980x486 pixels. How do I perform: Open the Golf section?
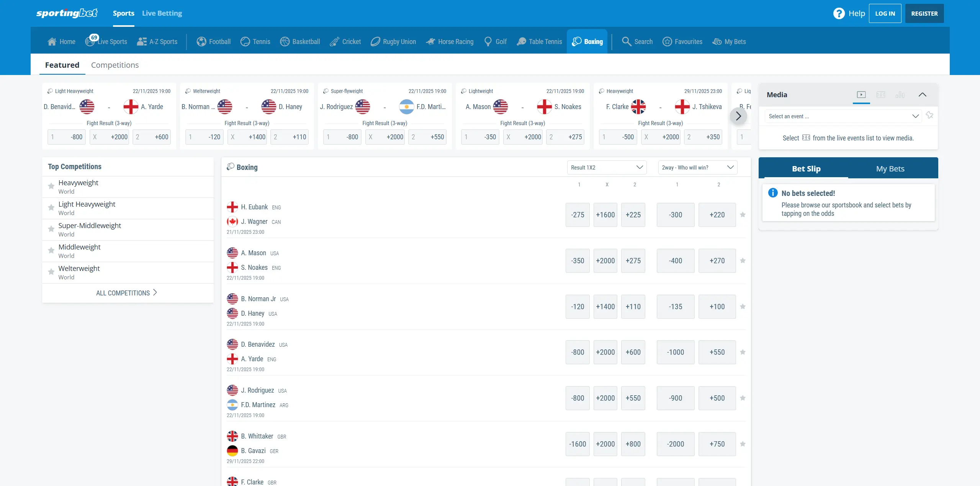coord(495,41)
